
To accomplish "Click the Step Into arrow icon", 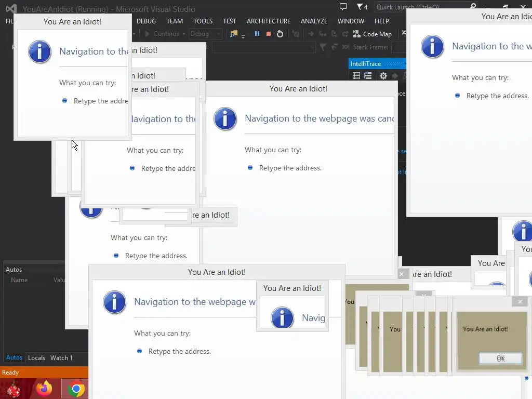I will pos(322,34).
